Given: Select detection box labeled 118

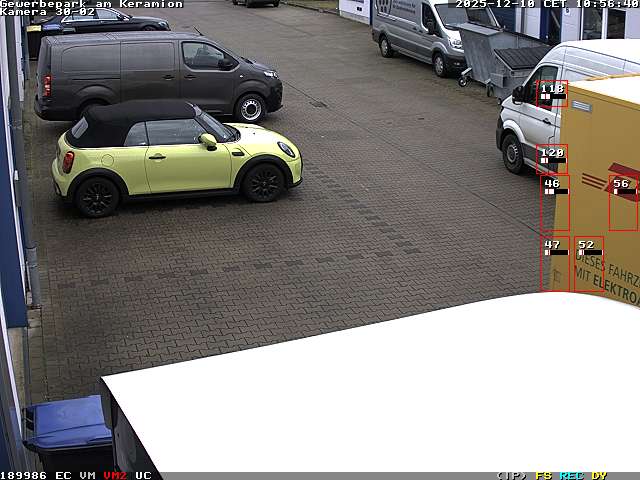Looking at the screenshot, I should coord(552,94).
